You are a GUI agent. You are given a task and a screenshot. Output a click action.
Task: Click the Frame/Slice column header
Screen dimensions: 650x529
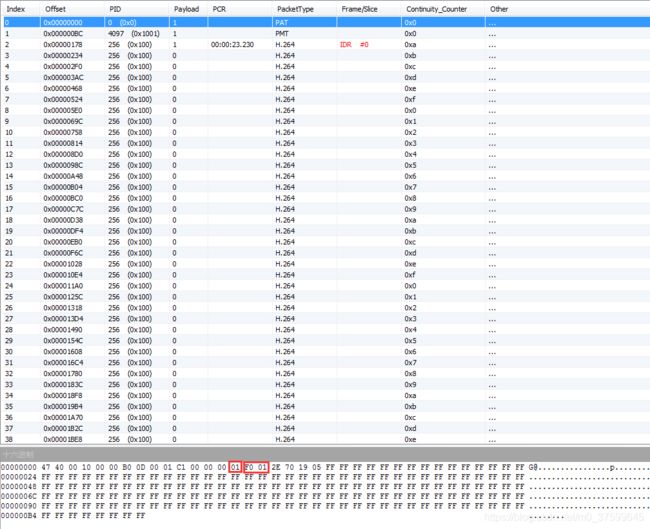click(x=360, y=9)
